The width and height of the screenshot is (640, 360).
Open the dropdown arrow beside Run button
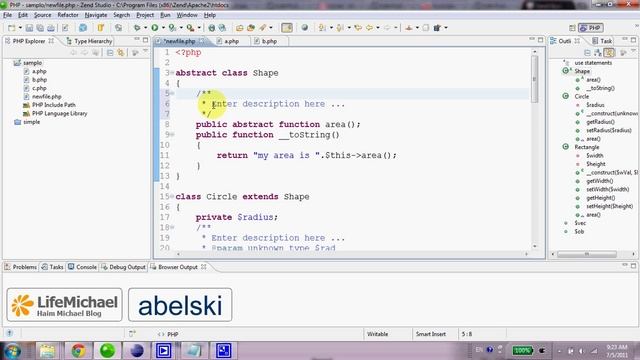(163, 28)
